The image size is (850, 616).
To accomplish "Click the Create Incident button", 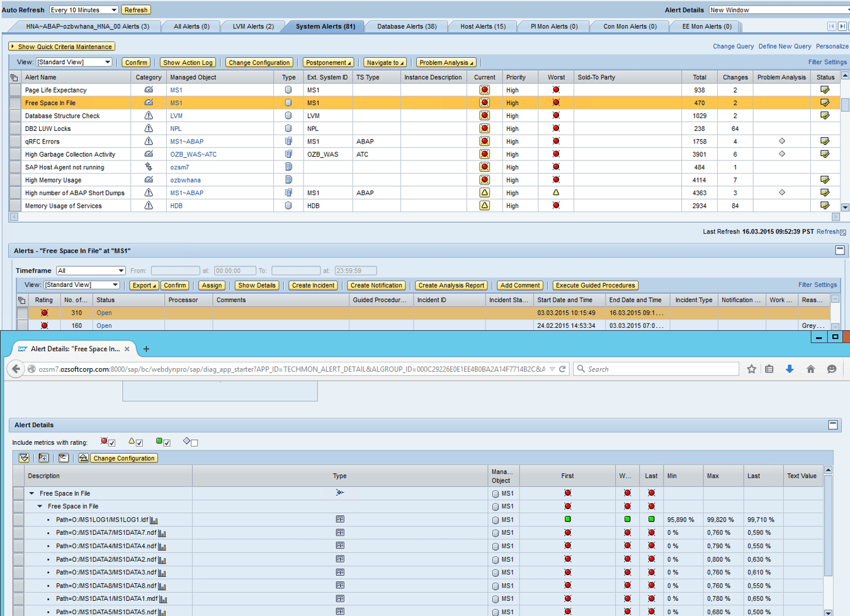I will [312, 284].
